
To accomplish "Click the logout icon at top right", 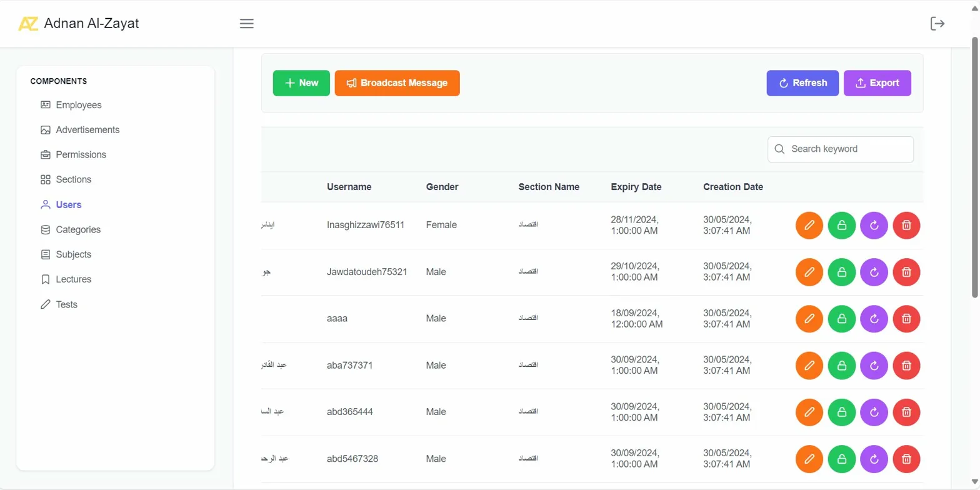I will pyautogui.click(x=937, y=24).
